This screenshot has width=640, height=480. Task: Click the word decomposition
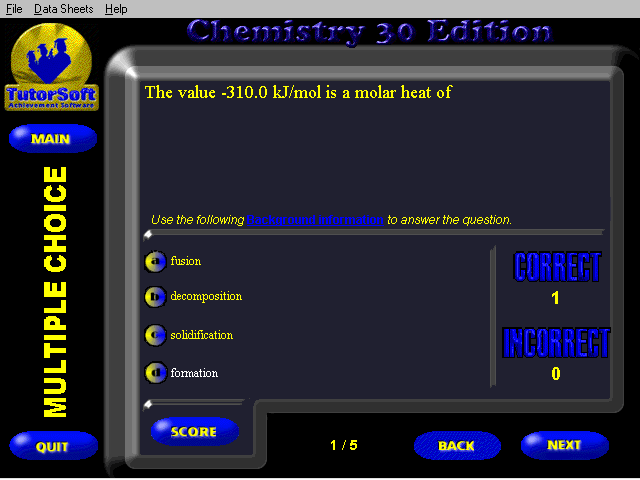click(206, 296)
